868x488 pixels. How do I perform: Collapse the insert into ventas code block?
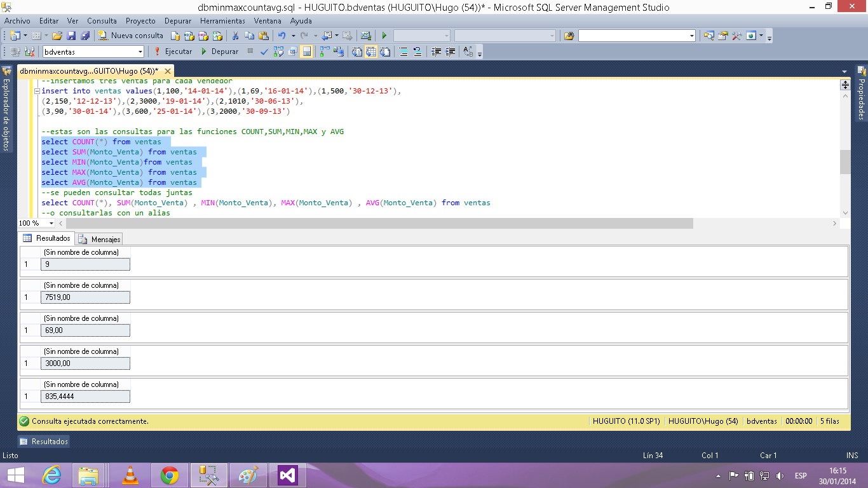coord(37,91)
